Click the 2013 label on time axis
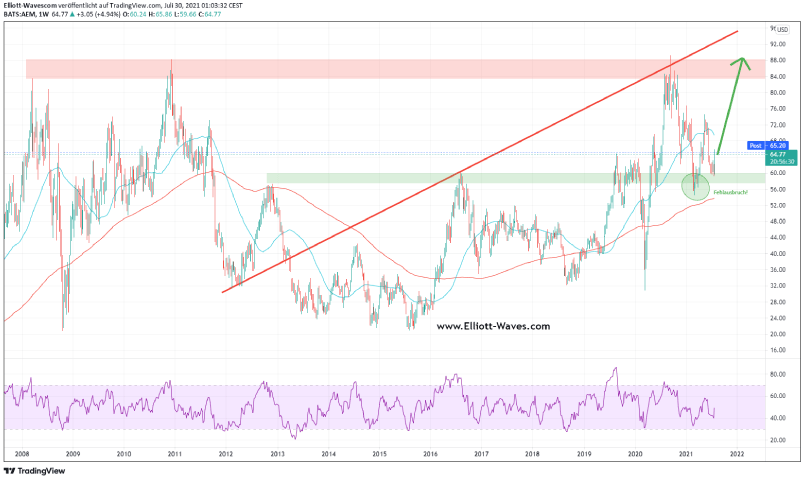The image size is (802, 478). coord(277,453)
